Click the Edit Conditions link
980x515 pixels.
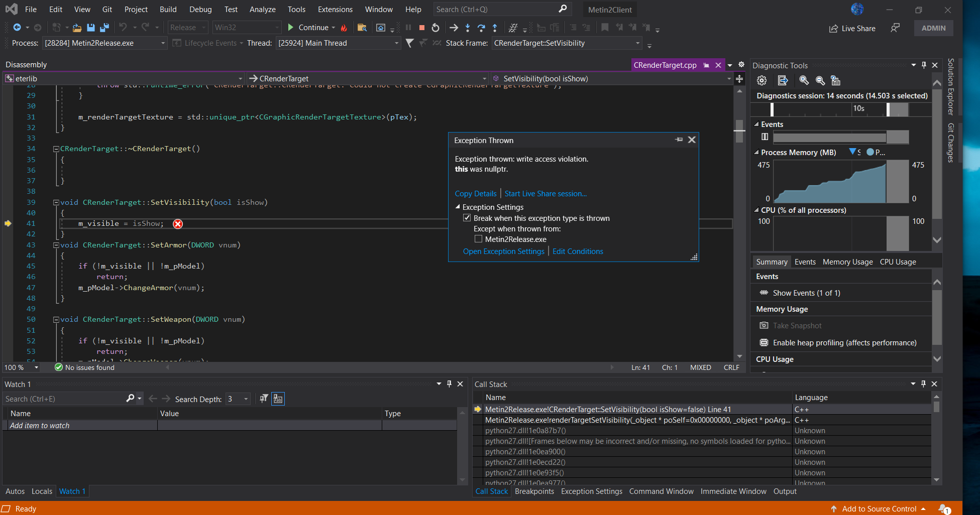tap(578, 251)
